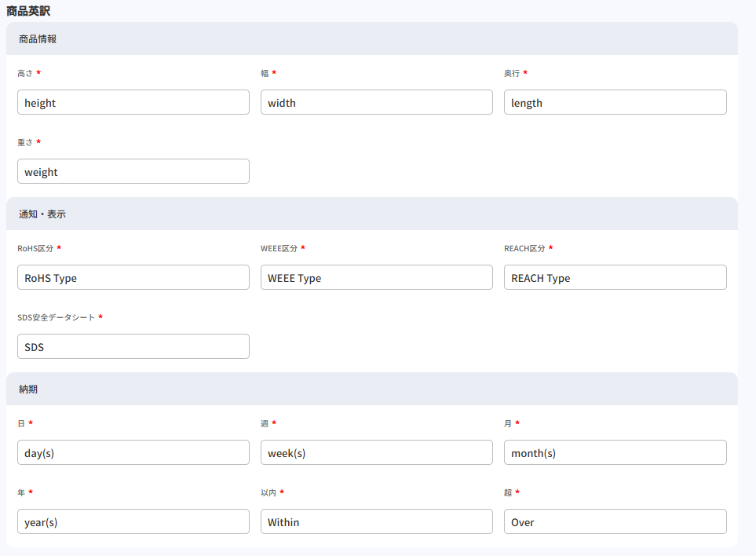Click the 商品英訳 page title
Viewport: 756px width, 556px height.
pyautogui.click(x=28, y=10)
